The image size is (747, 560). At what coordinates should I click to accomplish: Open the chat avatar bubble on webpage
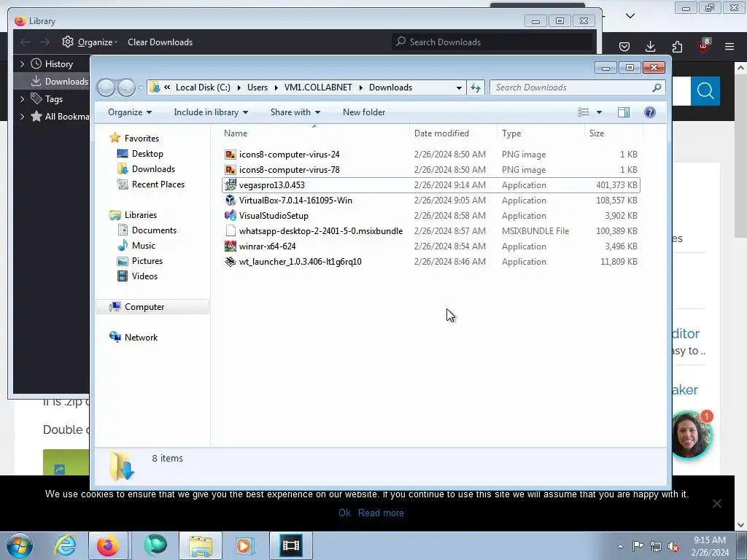(x=690, y=435)
